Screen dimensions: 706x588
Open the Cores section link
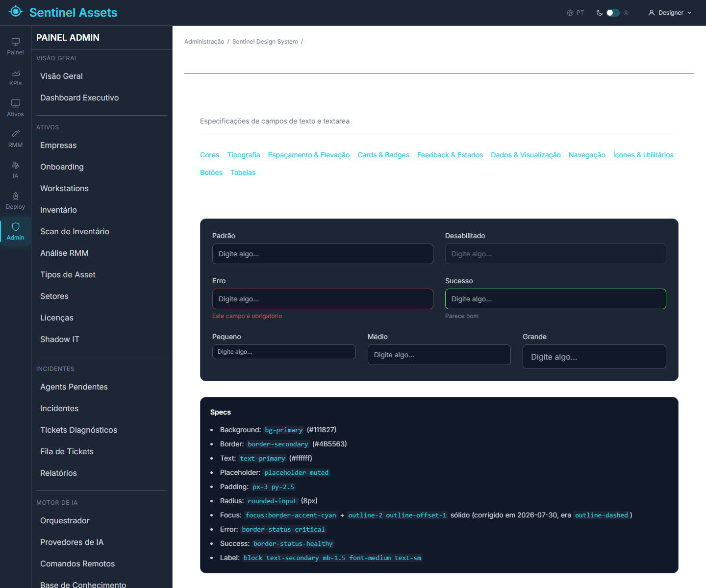[209, 155]
